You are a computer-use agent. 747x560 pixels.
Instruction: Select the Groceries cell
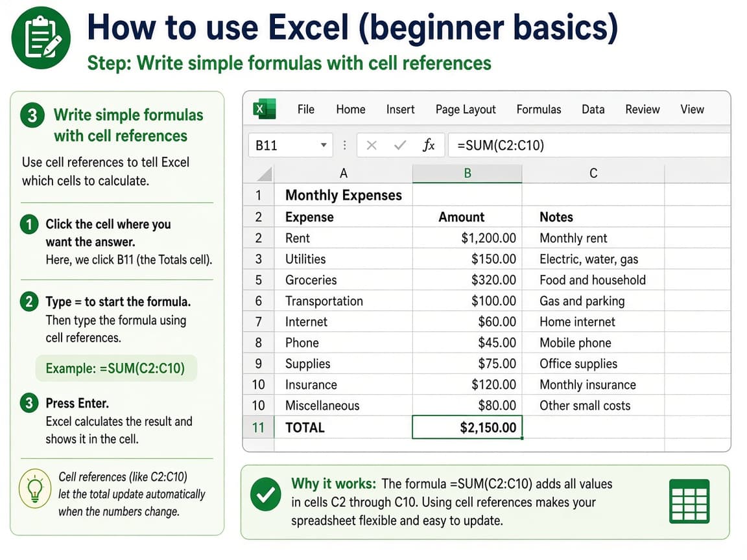click(x=344, y=280)
